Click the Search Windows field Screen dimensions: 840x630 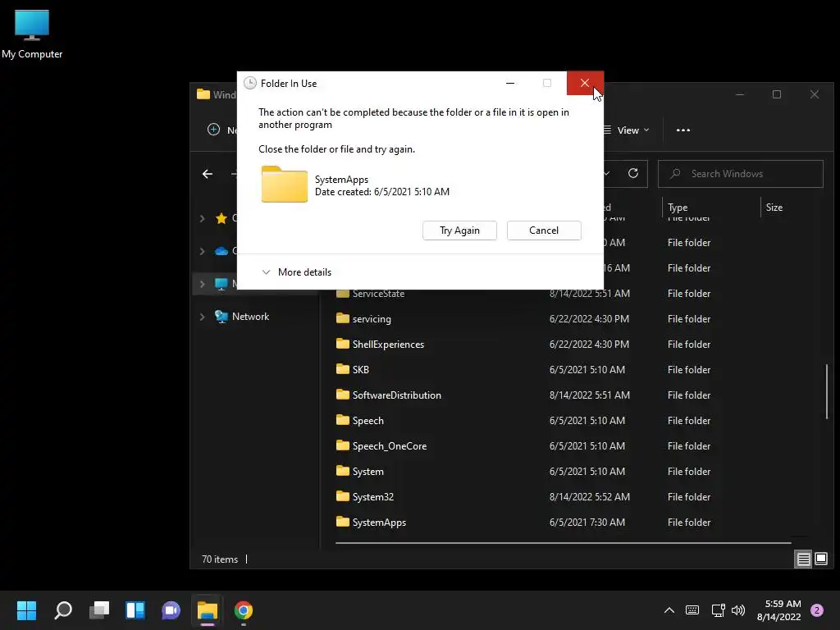coord(741,174)
